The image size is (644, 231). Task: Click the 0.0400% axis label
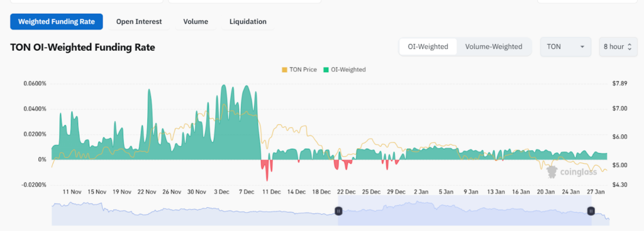35,109
